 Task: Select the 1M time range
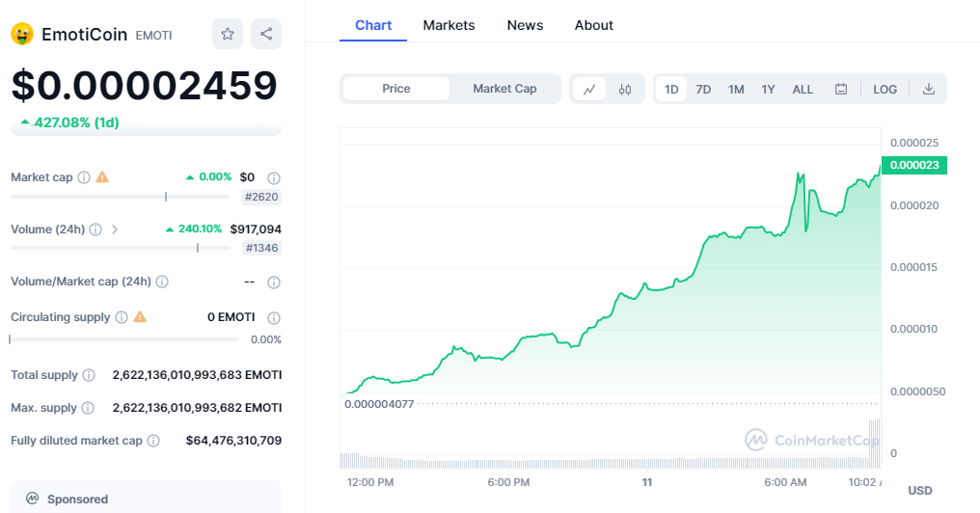[x=736, y=89]
